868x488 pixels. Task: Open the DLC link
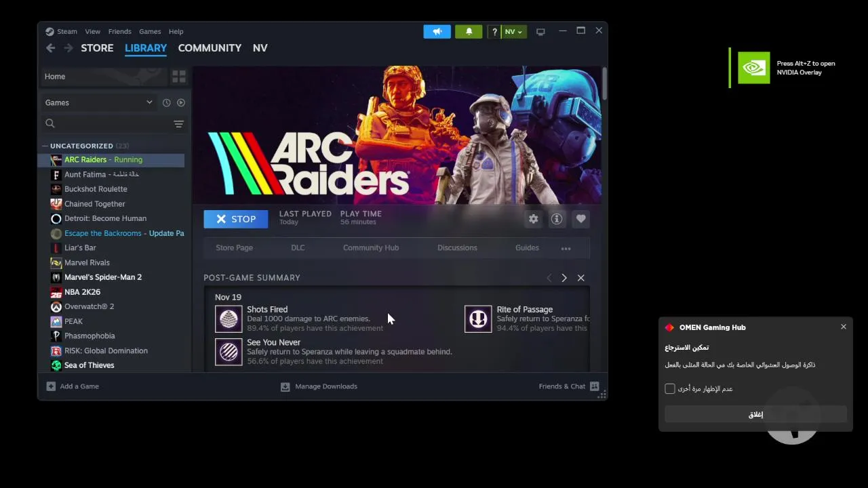click(x=298, y=248)
